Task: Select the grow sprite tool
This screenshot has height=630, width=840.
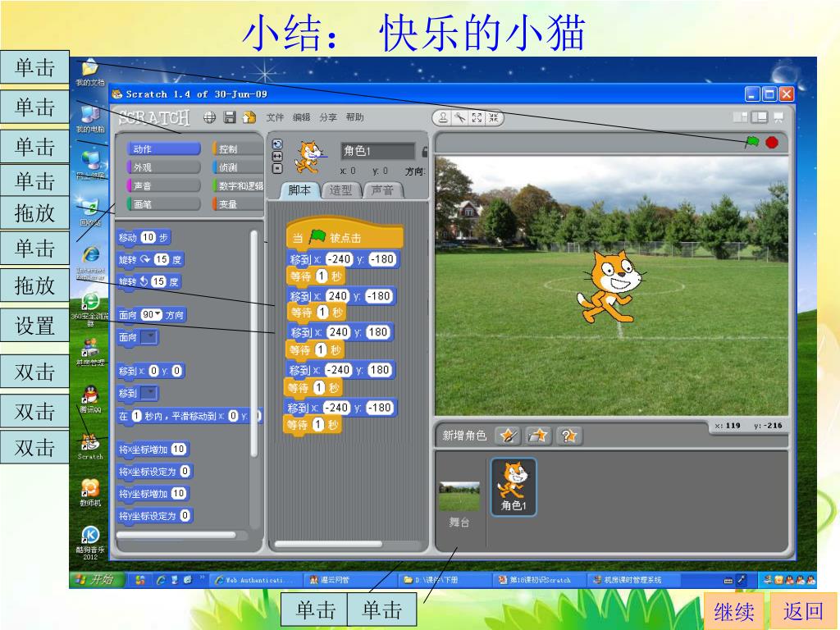Action: point(477,118)
